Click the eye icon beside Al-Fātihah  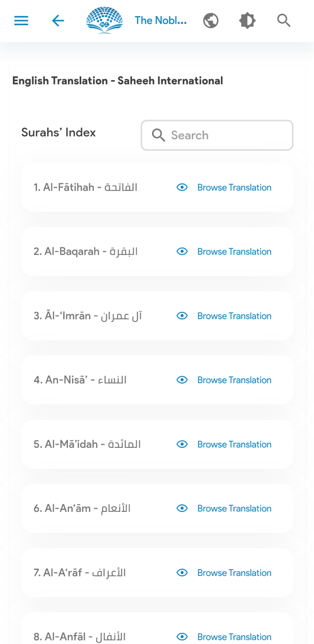[x=182, y=187]
